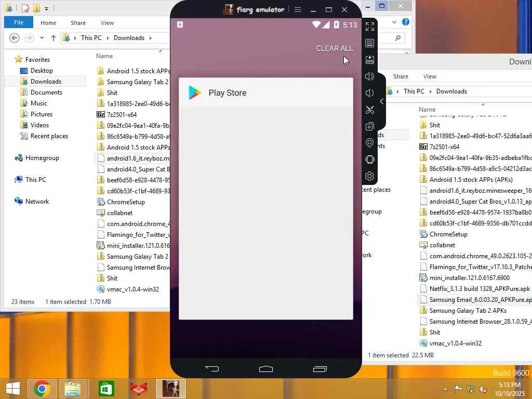Open the View tab in left Explorer window

click(107, 23)
